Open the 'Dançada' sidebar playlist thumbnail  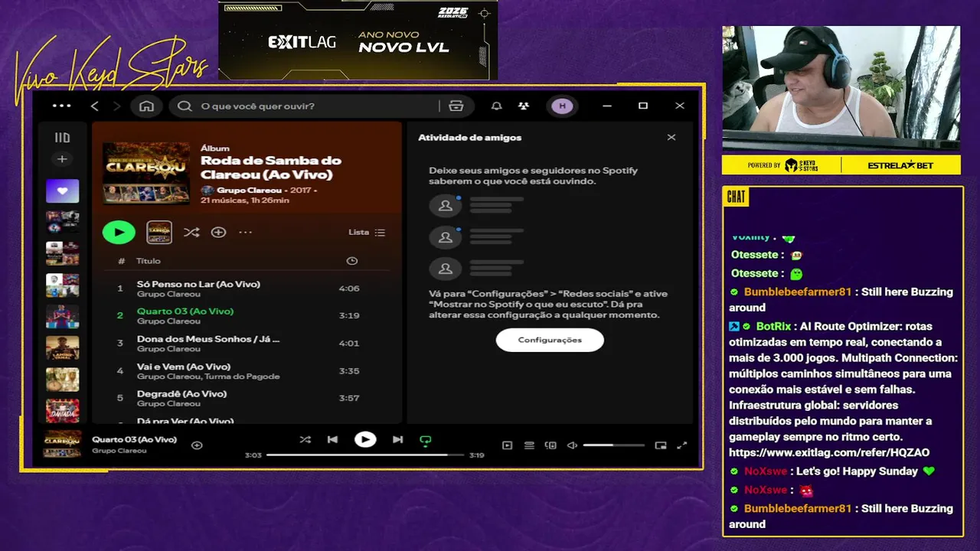[62, 411]
